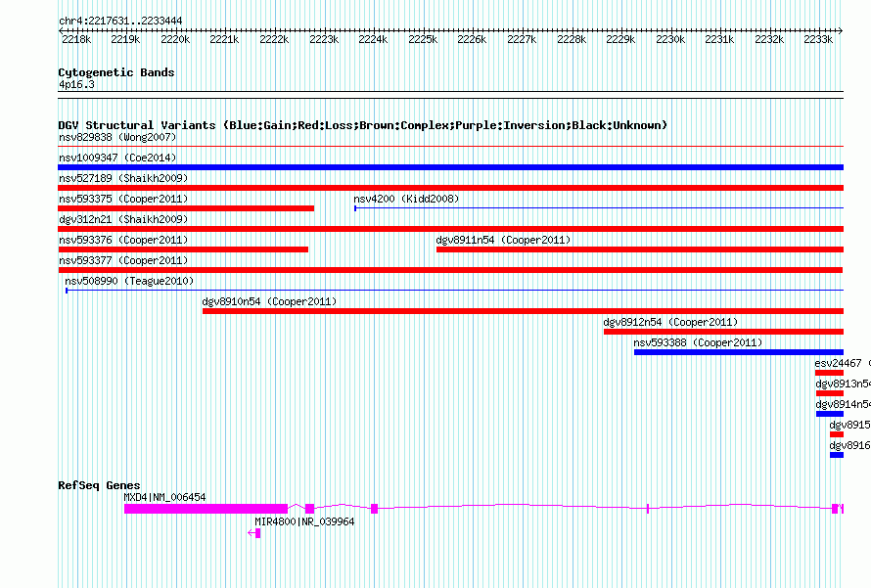This screenshot has width=871, height=588.
Task: Click the blue nsv1009347 (Coe2014) gain bar
Action: tap(450, 167)
